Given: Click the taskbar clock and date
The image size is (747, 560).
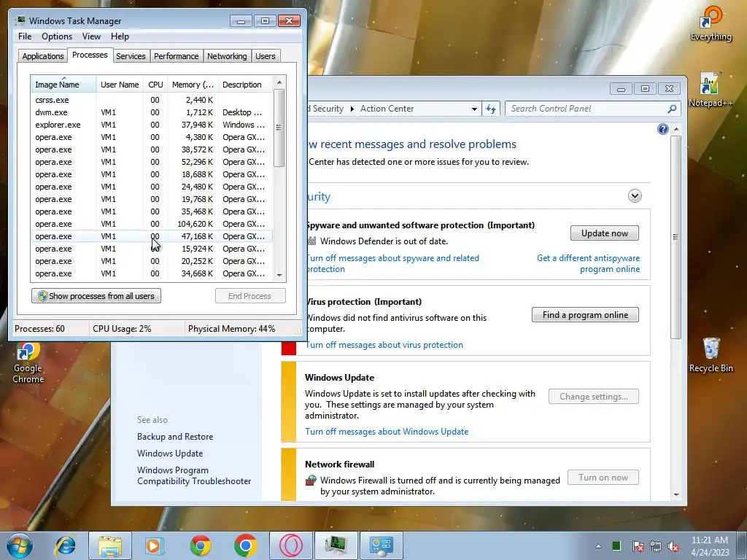Looking at the screenshot, I should (x=710, y=546).
